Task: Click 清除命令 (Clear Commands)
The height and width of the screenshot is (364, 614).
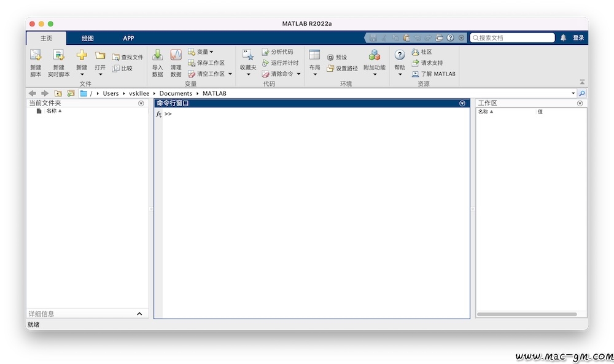Action: [278, 74]
